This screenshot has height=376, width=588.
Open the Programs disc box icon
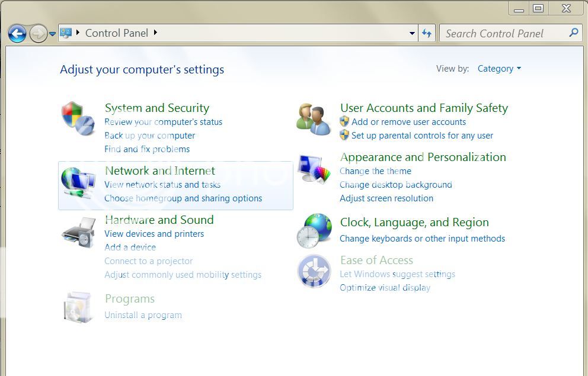pos(77,307)
